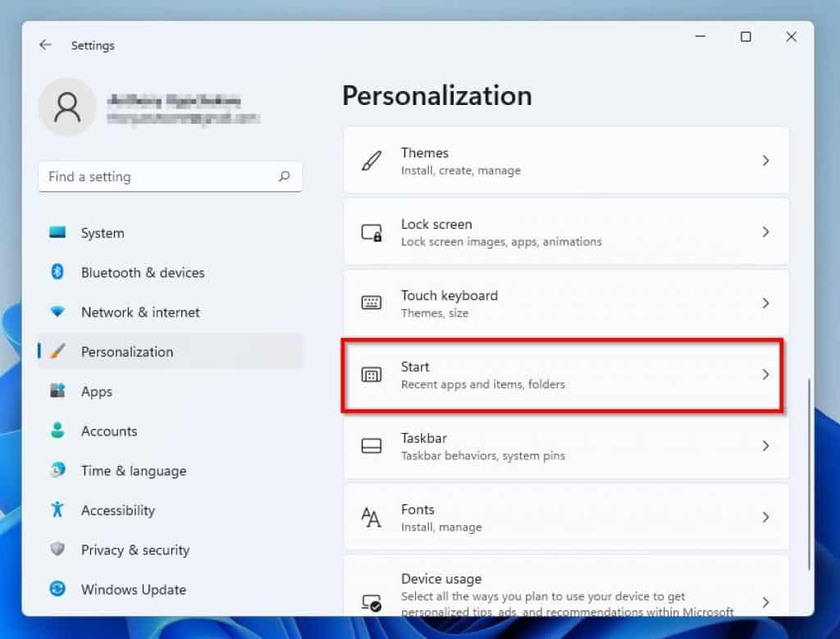
Task: Open the Themes settings card
Action: point(566,161)
